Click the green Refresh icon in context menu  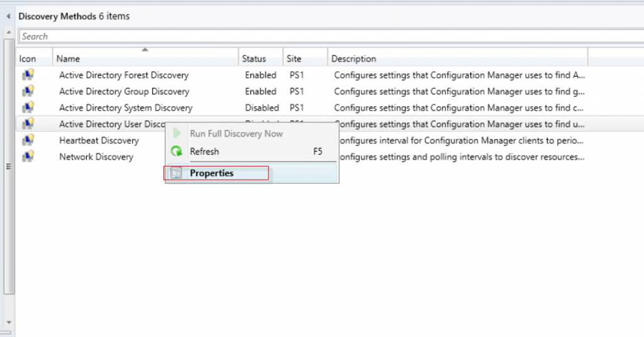177,152
